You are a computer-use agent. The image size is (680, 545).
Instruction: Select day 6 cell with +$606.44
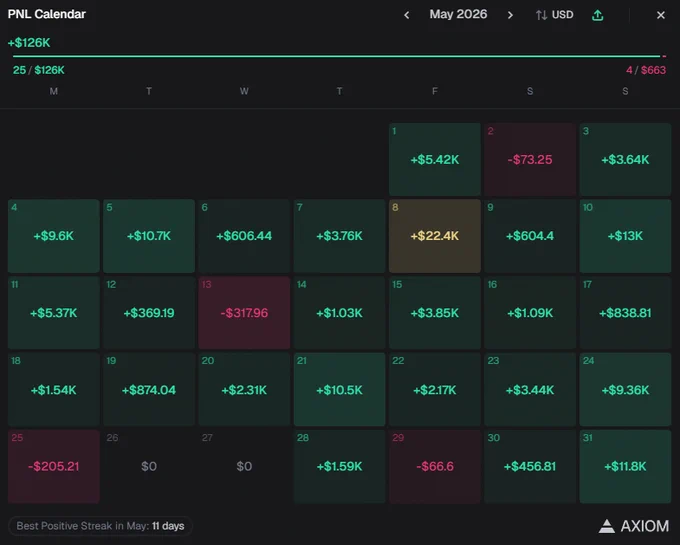pyautogui.click(x=244, y=236)
